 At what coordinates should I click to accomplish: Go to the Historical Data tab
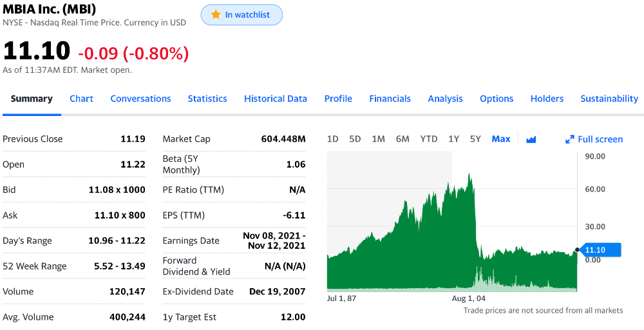pos(276,99)
